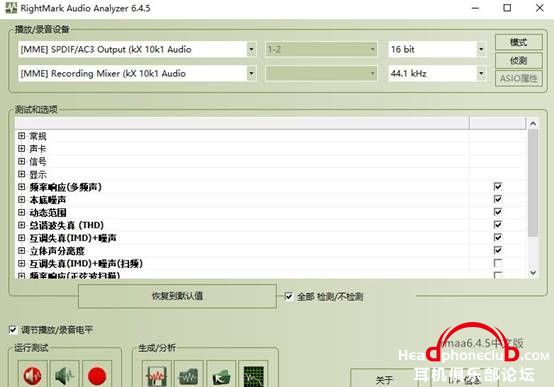The width and height of the screenshot is (554, 387).
Task: Open the 16 bit depth dropdown
Action: pyautogui.click(x=481, y=49)
